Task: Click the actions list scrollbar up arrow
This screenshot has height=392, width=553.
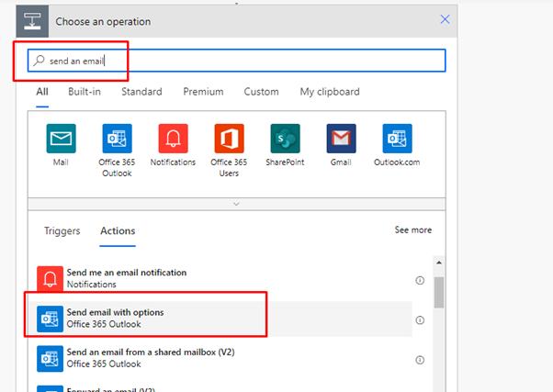Action: click(x=439, y=263)
